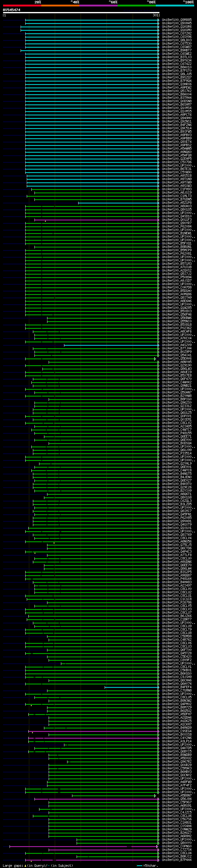Click the red 20% identity legend bar

coord(22,6)
